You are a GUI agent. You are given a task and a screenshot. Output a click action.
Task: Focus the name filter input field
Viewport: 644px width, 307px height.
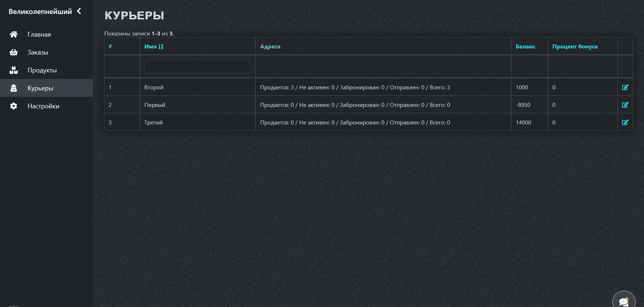pyautogui.click(x=197, y=66)
